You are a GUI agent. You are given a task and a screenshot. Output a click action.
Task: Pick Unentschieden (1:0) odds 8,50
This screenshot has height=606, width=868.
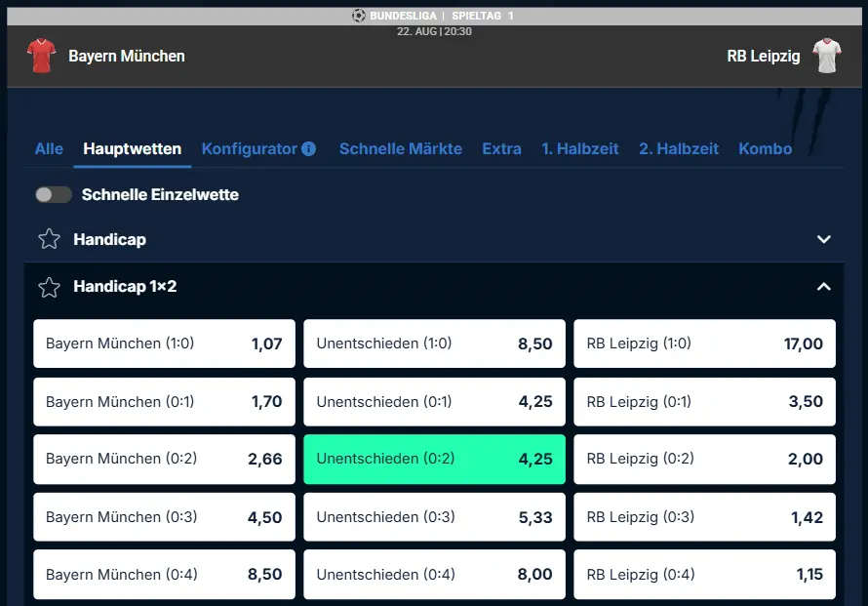(x=435, y=343)
